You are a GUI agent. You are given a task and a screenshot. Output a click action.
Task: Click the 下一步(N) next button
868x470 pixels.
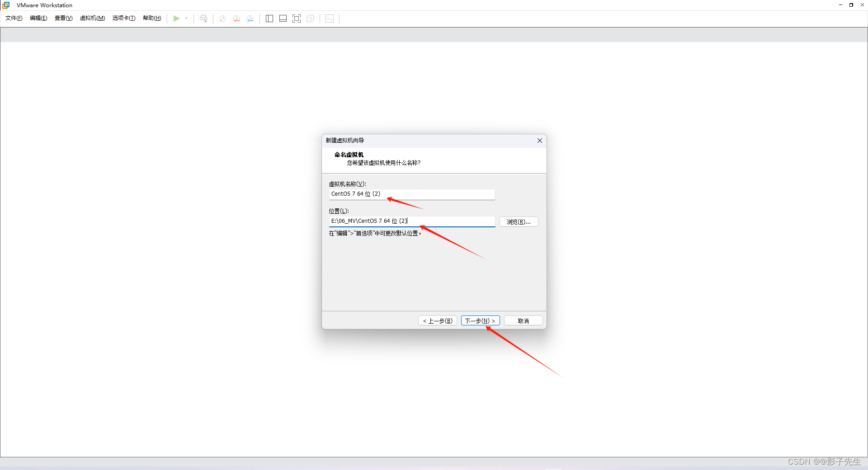tap(480, 321)
